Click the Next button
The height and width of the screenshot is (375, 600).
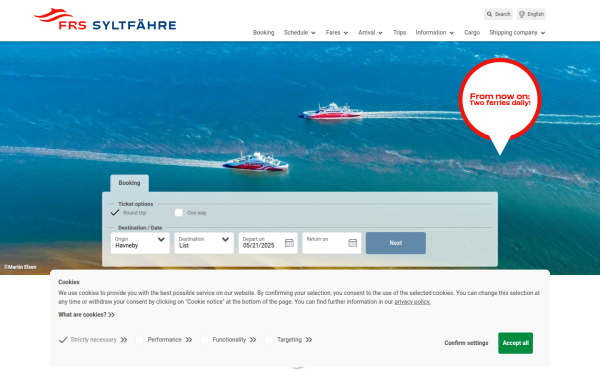point(396,243)
